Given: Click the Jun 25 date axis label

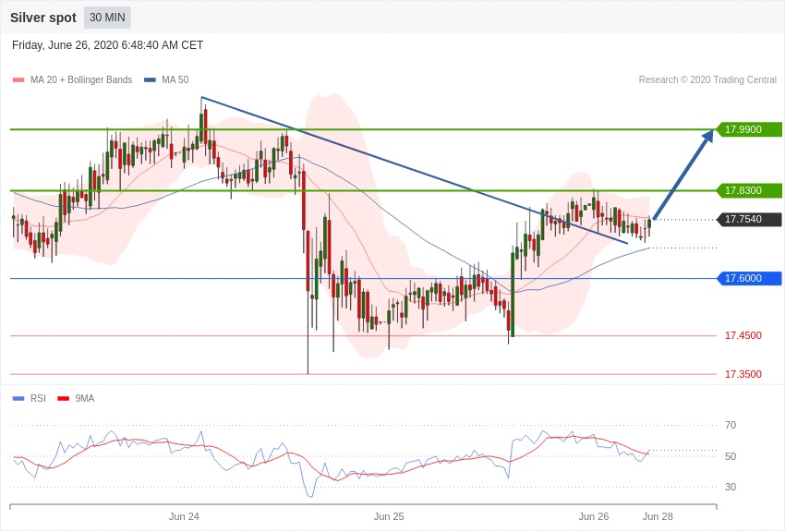Looking at the screenshot, I should click(x=389, y=516).
